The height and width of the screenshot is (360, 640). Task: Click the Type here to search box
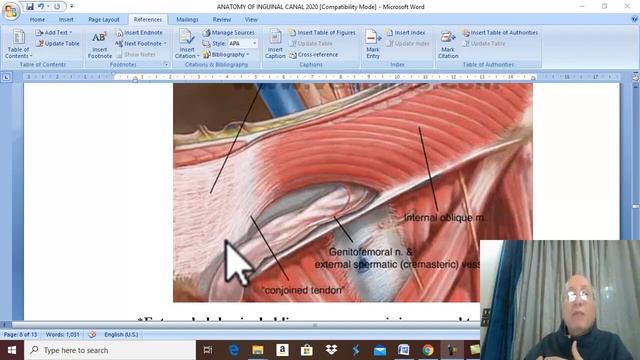(x=110, y=350)
